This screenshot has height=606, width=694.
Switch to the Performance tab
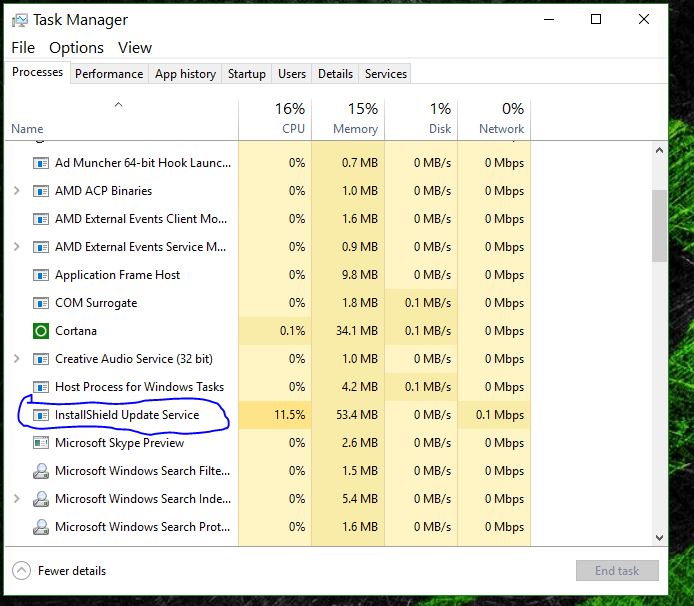(x=109, y=74)
